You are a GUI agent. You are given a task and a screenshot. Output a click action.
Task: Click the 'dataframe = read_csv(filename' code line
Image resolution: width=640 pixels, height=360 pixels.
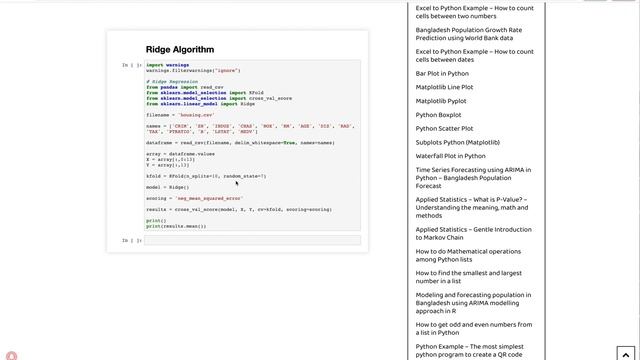pyautogui.click(x=240, y=143)
